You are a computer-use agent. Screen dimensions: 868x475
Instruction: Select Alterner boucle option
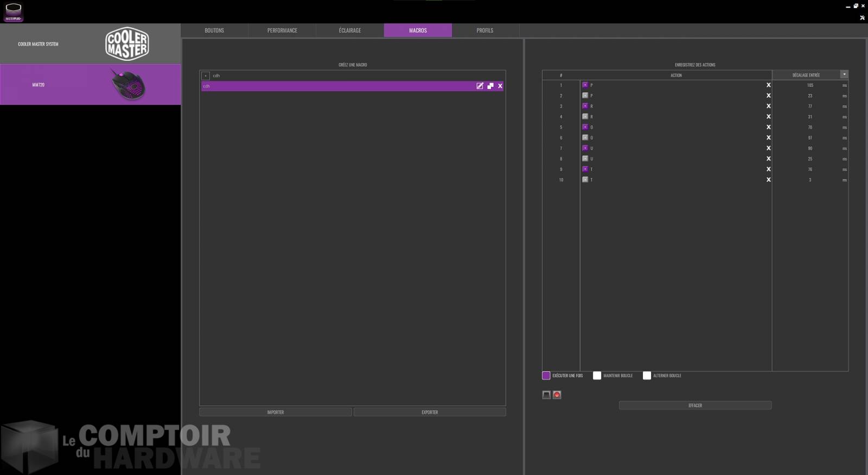pos(647,375)
